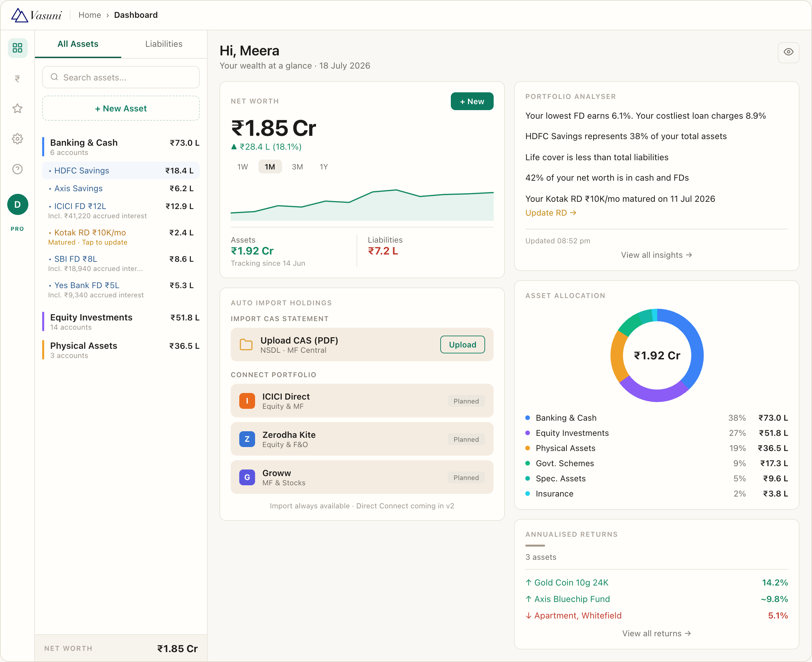Click the Search assets input field

121,77
